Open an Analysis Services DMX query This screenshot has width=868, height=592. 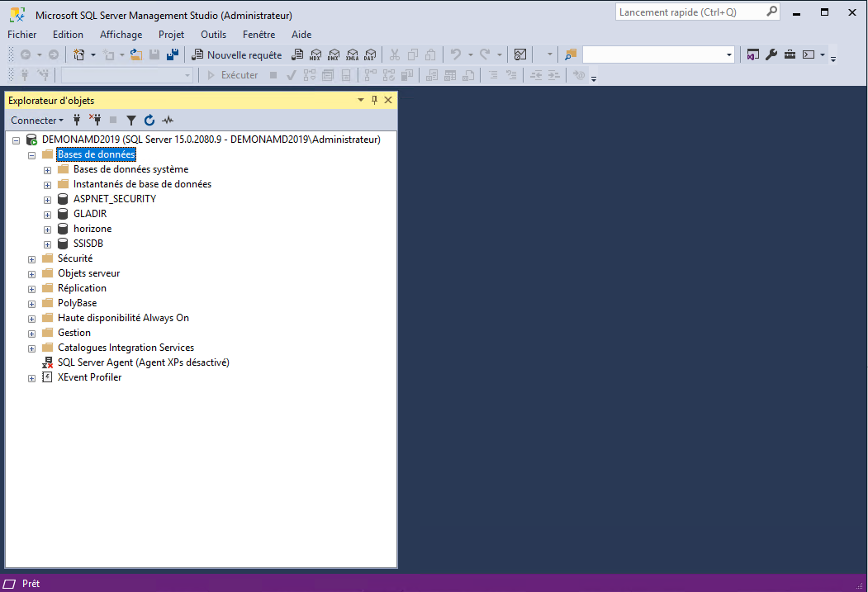point(334,54)
